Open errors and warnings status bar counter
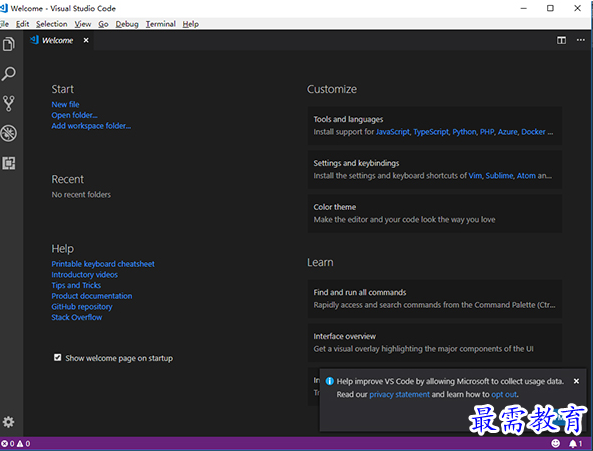The height and width of the screenshot is (451, 593). tap(16, 443)
